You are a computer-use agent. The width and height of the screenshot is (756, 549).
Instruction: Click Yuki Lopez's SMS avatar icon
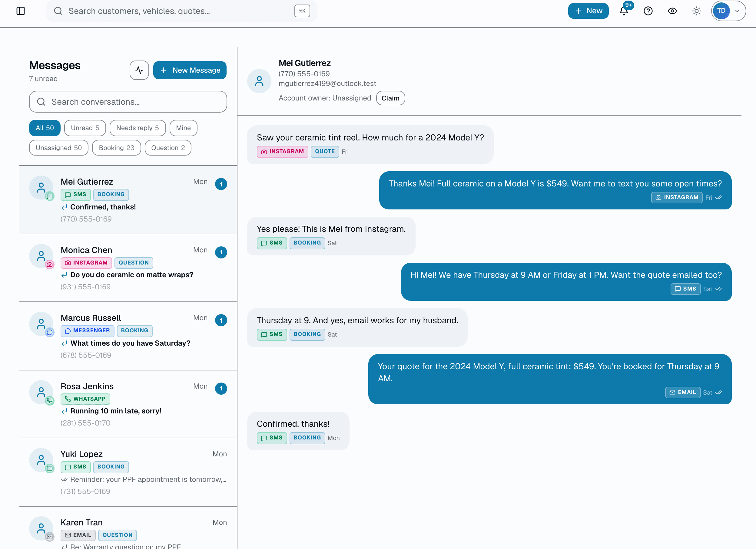pyautogui.click(x=50, y=468)
